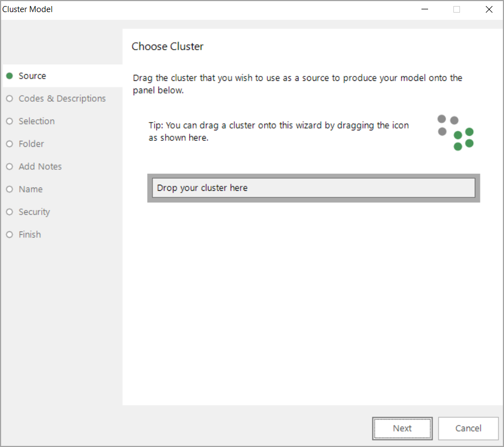Image resolution: width=504 pixels, height=447 pixels.
Task: Open the Selection step
Action: (37, 121)
